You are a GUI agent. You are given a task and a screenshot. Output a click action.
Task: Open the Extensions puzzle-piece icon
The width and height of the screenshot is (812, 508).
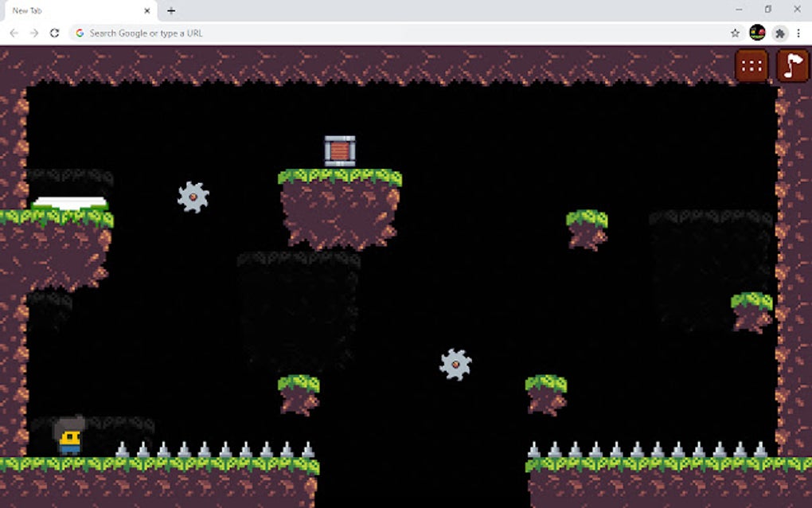[779, 33]
